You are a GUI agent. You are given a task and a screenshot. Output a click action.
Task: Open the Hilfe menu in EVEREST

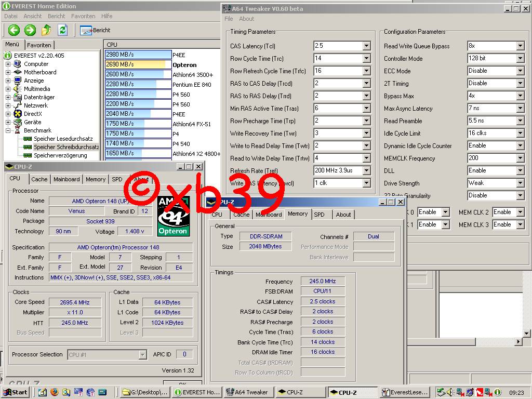[x=107, y=16]
